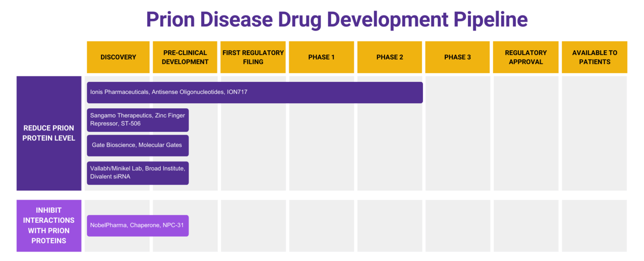Click the Phase 3 column header
Screen dimensions: 644x261
pos(457,57)
